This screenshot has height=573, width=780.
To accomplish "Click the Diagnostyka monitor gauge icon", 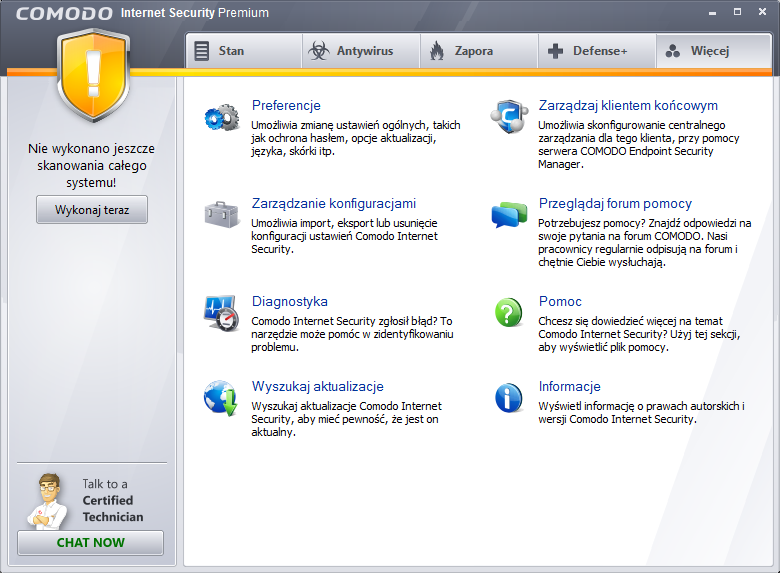I will coord(222,313).
